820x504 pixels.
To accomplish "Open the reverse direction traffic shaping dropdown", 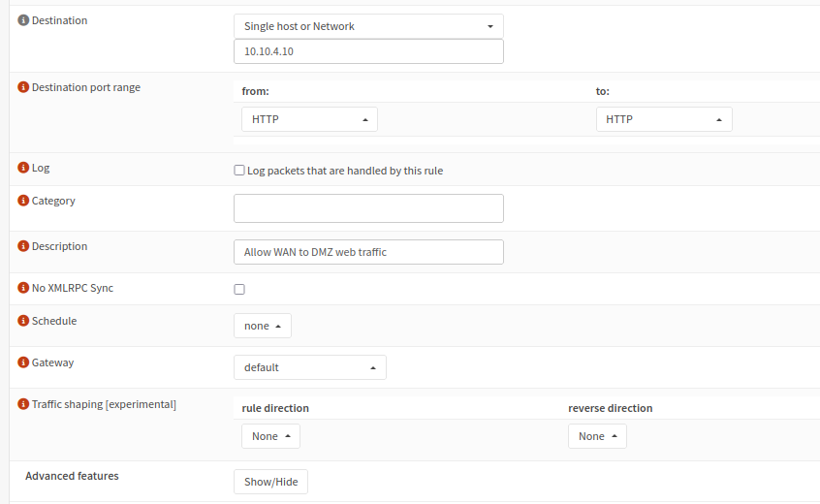I will 597,436.
